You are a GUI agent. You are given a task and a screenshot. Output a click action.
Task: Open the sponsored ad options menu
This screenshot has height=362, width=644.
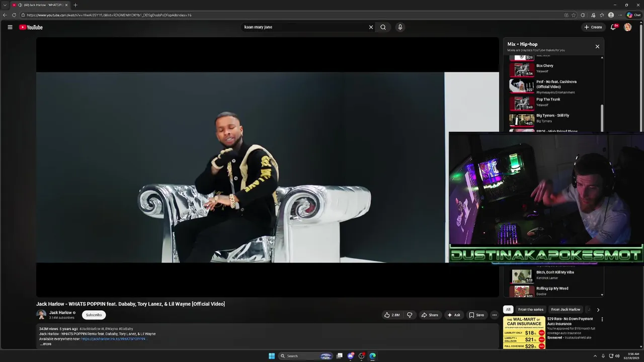pyautogui.click(x=602, y=319)
